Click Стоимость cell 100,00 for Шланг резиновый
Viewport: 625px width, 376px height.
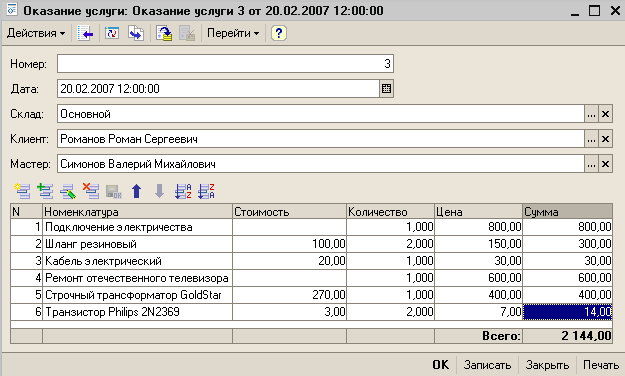(289, 244)
